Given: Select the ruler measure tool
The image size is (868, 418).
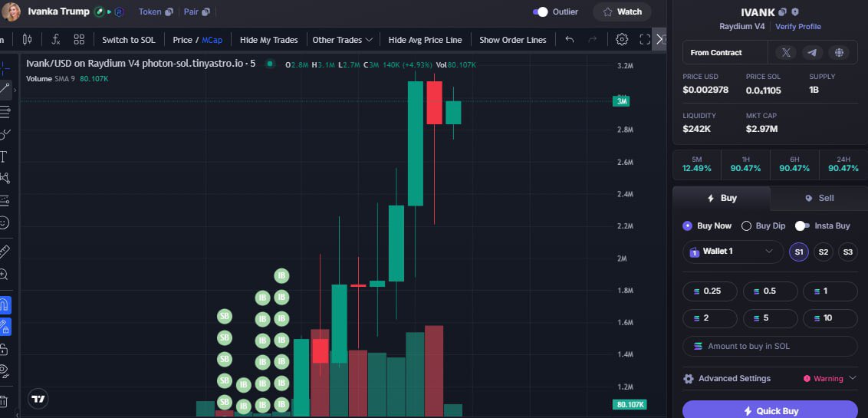Looking at the screenshot, I should 5,252.
